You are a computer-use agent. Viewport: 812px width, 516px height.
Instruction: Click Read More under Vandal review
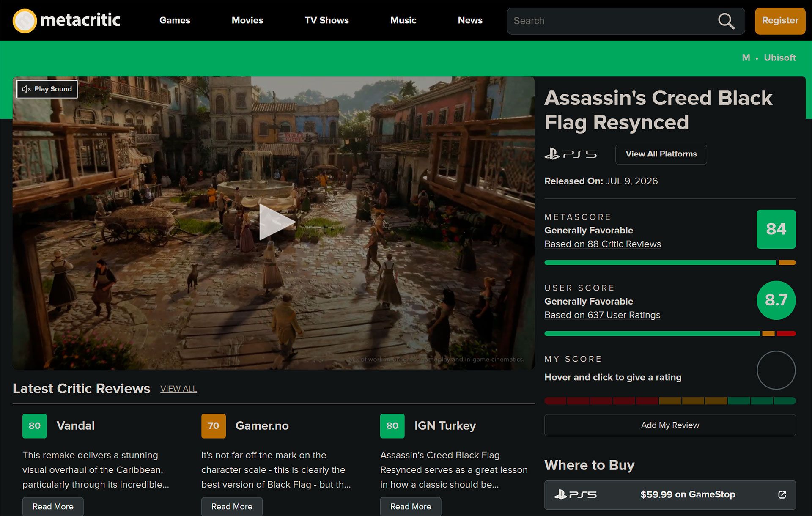[x=53, y=506]
